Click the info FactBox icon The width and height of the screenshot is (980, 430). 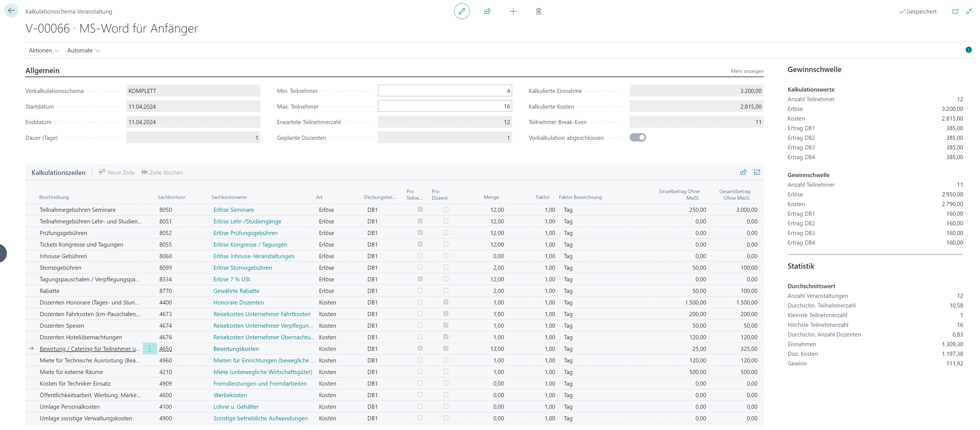coord(968,50)
